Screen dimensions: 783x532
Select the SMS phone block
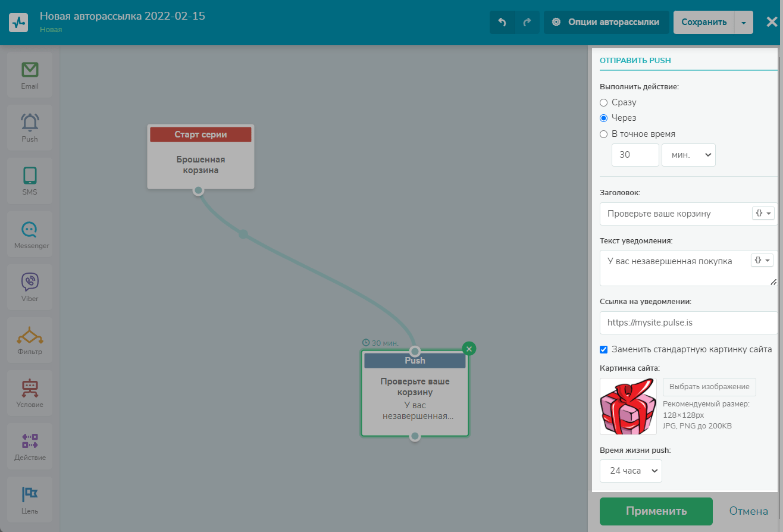tap(30, 181)
